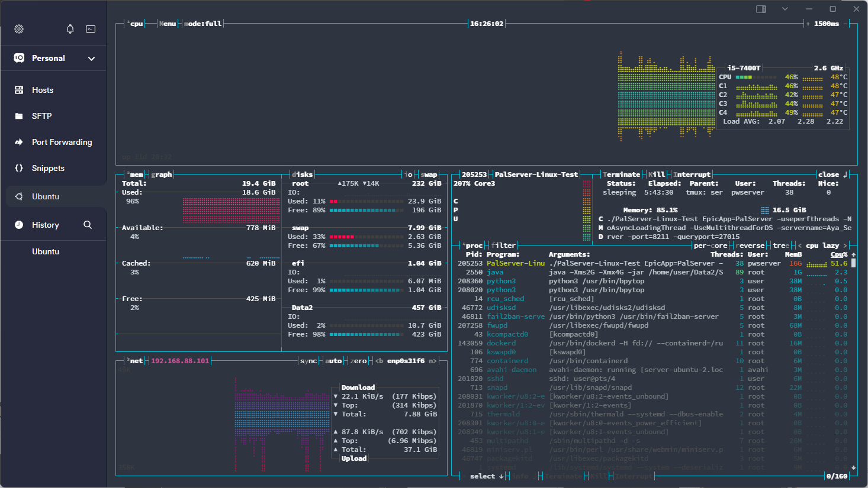
Task: Open the settings gear in sidebar
Action: [19, 29]
